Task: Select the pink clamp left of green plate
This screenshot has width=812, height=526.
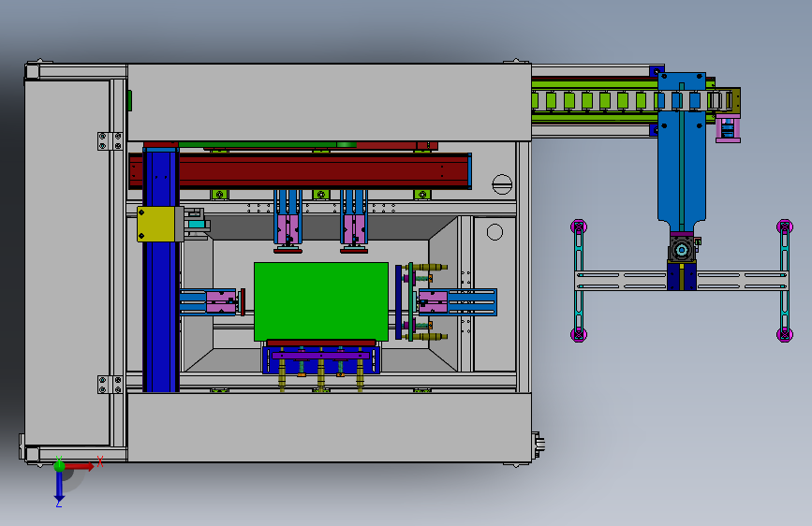Action: 221,302
